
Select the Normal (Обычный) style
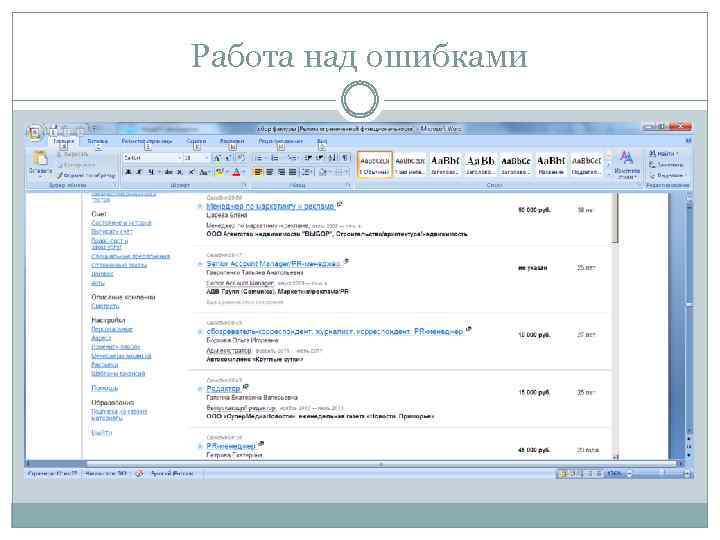[x=375, y=164]
